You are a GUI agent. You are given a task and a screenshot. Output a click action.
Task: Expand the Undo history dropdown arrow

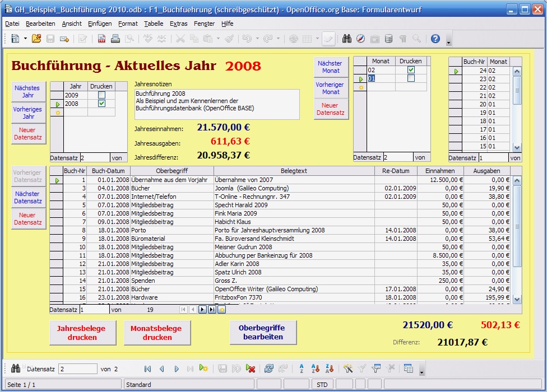pos(257,39)
